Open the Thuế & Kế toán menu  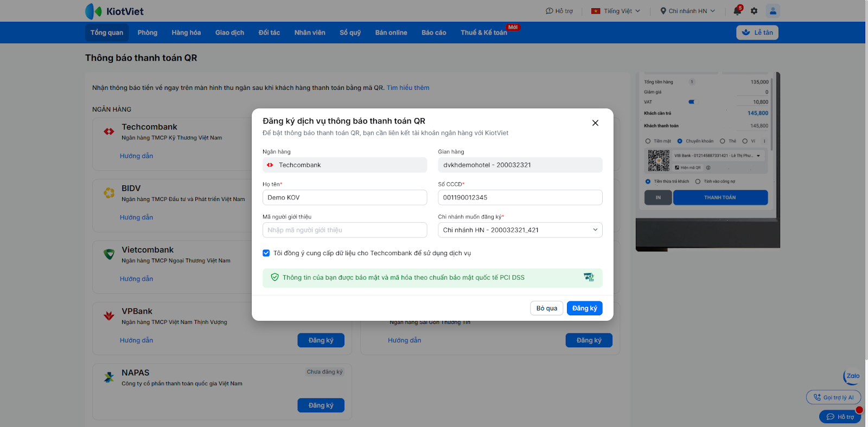click(484, 33)
